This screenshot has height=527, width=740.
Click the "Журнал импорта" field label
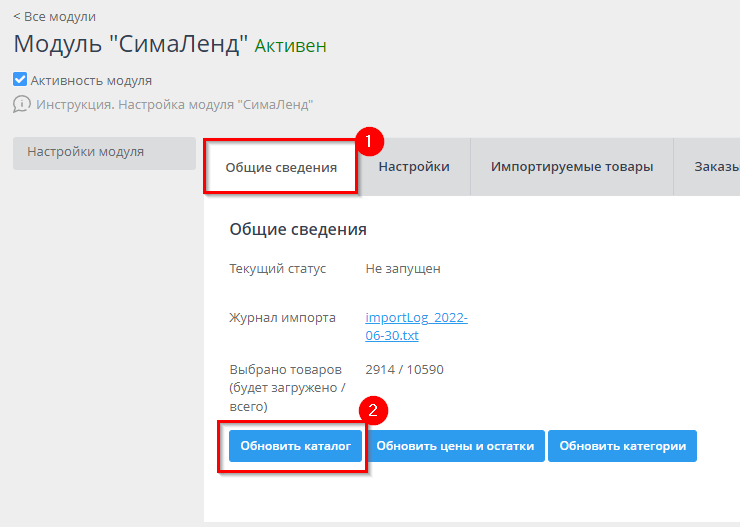tap(282, 319)
